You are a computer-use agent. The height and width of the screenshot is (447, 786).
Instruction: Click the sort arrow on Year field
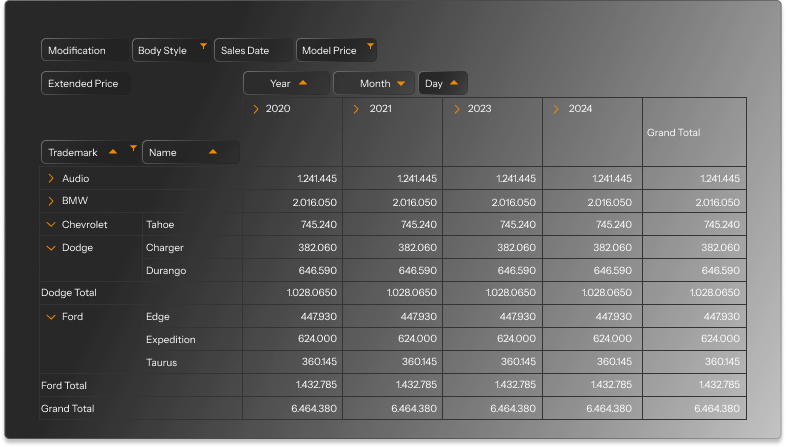pyautogui.click(x=303, y=84)
